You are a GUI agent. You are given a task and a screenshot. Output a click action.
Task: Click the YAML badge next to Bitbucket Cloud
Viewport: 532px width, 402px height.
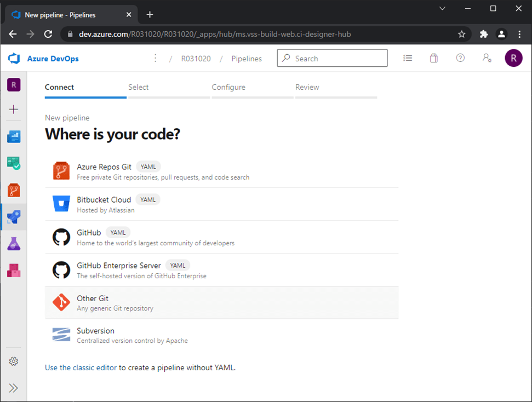[148, 200]
